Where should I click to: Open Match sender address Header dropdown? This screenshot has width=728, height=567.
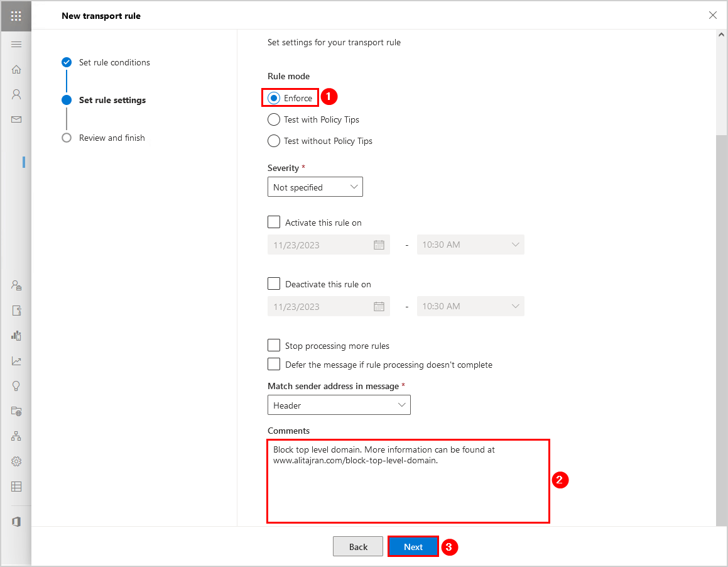click(x=339, y=405)
